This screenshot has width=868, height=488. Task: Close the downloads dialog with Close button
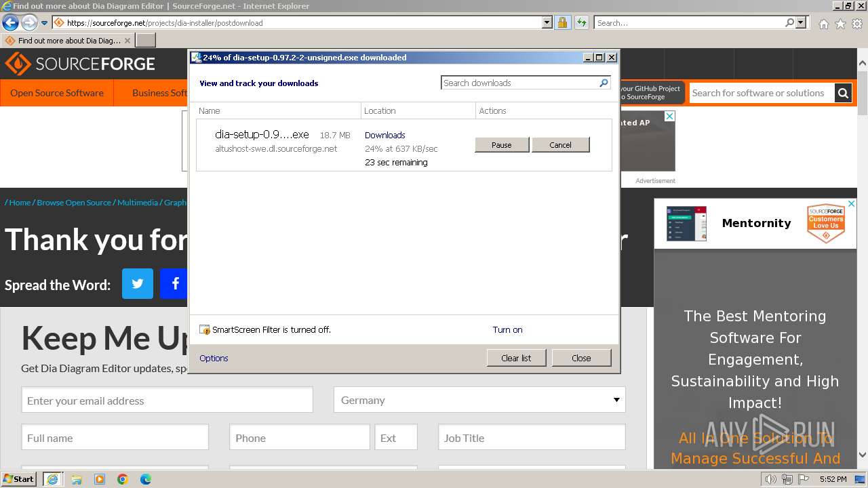click(x=581, y=358)
